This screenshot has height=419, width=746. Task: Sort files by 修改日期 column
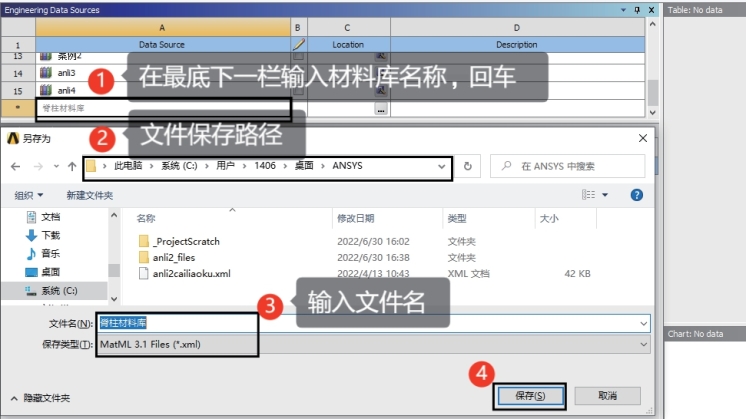tap(355, 218)
